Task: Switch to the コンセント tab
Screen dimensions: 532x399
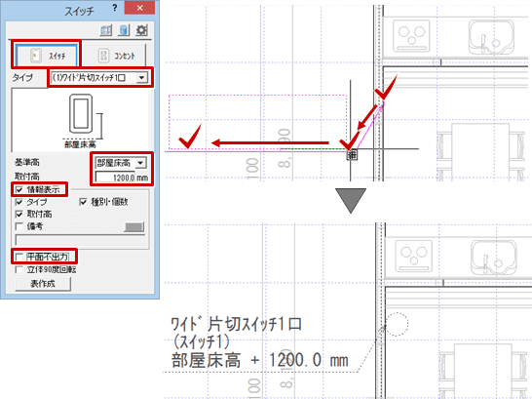Action: tap(115, 55)
